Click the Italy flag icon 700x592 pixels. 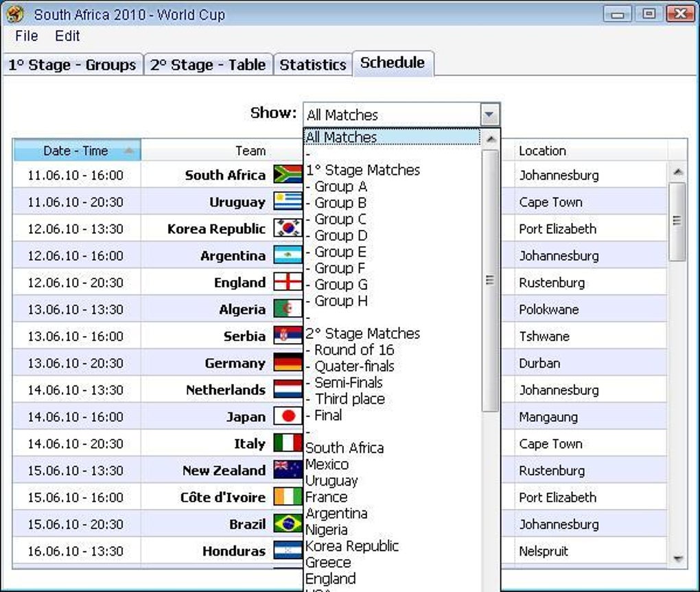coord(288,443)
